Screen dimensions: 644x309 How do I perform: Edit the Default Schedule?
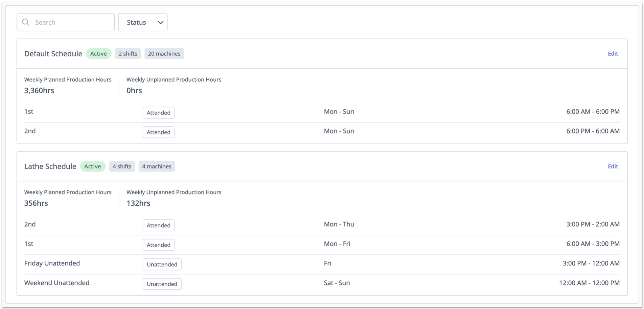(x=613, y=54)
